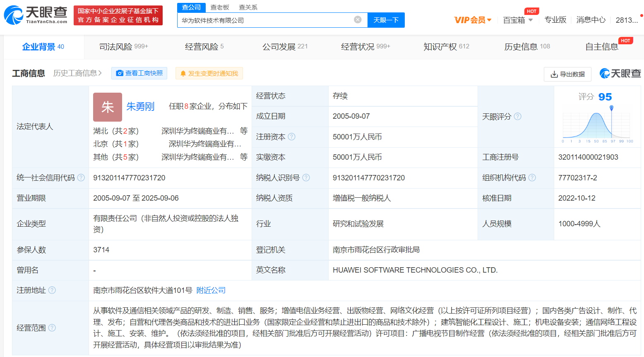Click the 天眼一下 search button
The image size is (644, 357).
point(386,20)
